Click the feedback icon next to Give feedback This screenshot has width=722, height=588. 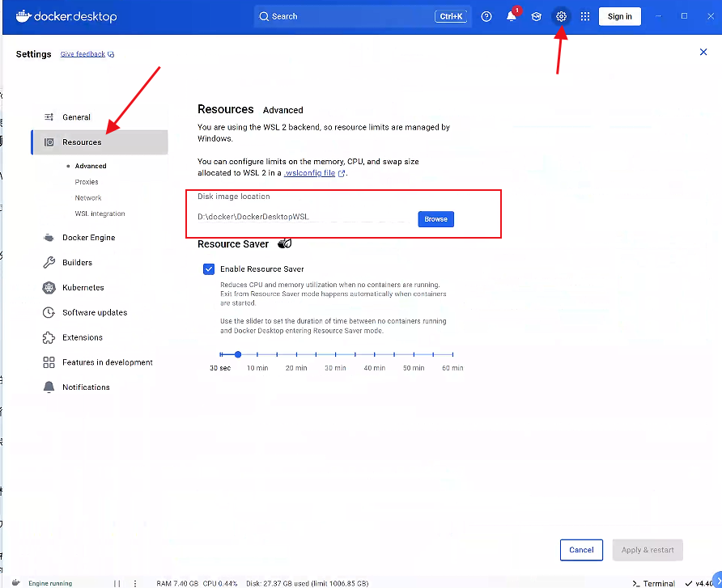111,54
